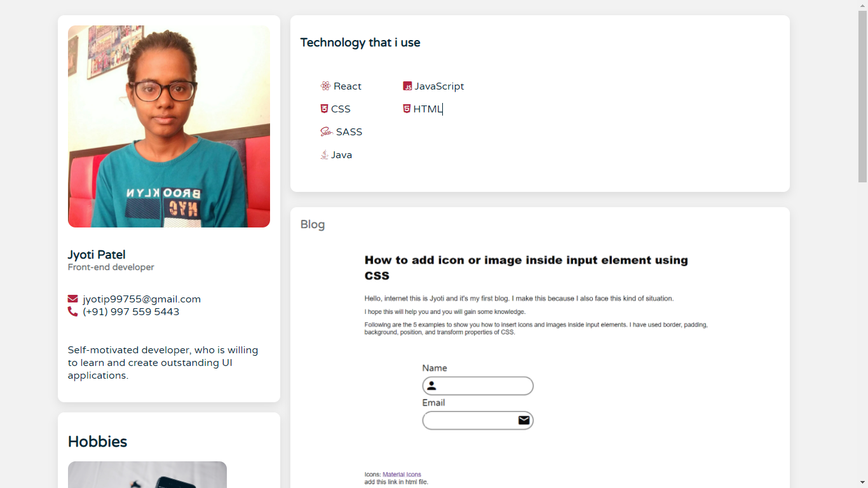868x488 pixels.
Task: Click the JavaScript JS icon
Action: click(x=407, y=86)
